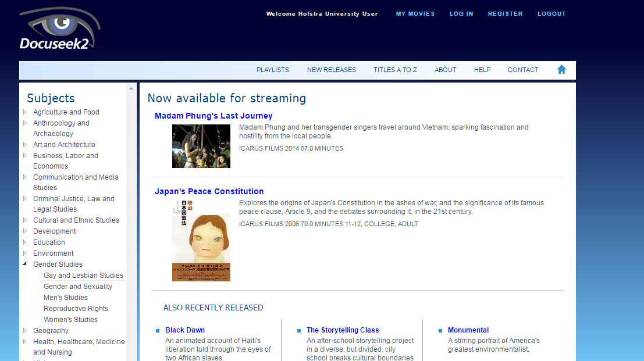Expand the Development subject arrow
The height and width of the screenshot is (361, 644).
24,231
